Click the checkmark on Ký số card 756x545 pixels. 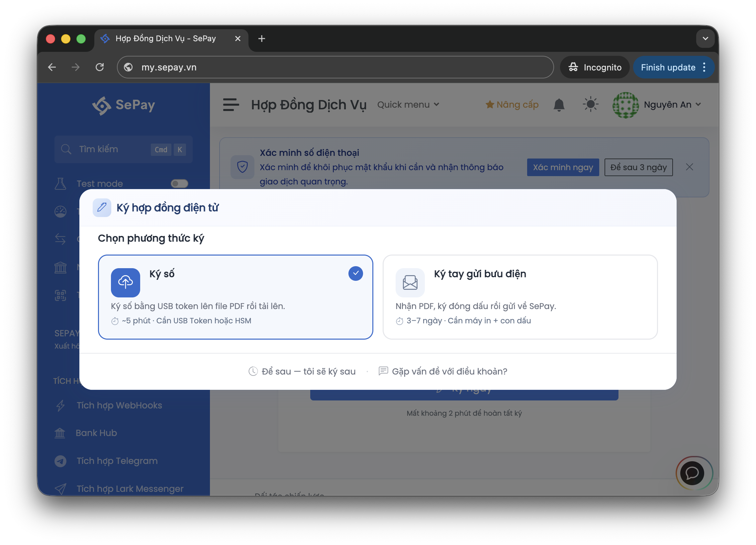click(356, 273)
